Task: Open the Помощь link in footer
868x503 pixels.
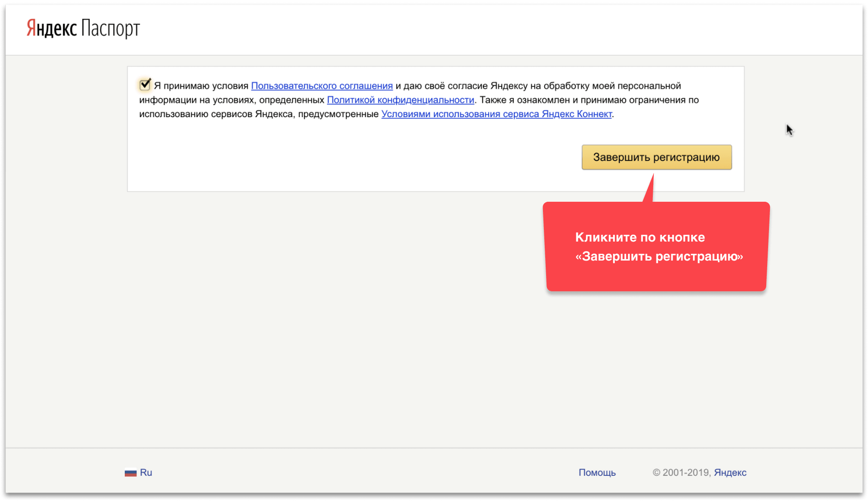Action: (597, 473)
